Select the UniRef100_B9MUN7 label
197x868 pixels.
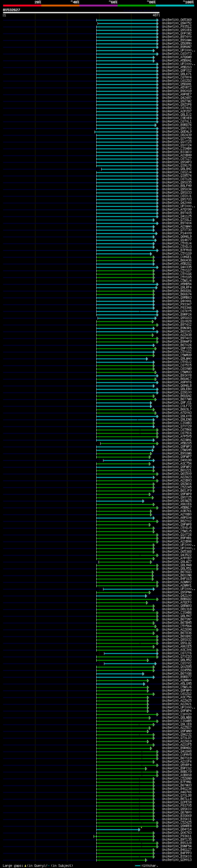(177, 47)
